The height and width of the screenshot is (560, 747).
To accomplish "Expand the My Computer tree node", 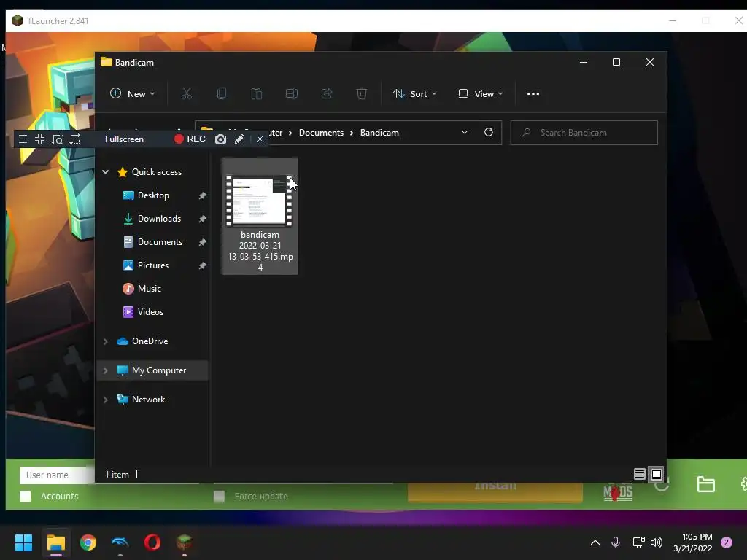I will pyautogui.click(x=105, y=370).
